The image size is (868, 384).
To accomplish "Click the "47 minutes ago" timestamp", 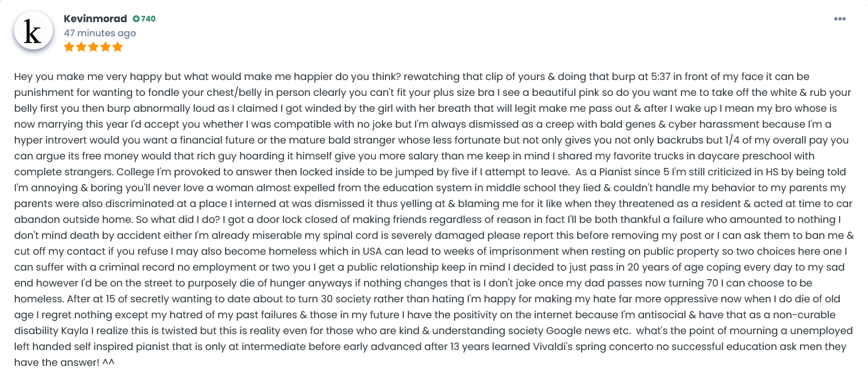I will (x=100, y=33).
